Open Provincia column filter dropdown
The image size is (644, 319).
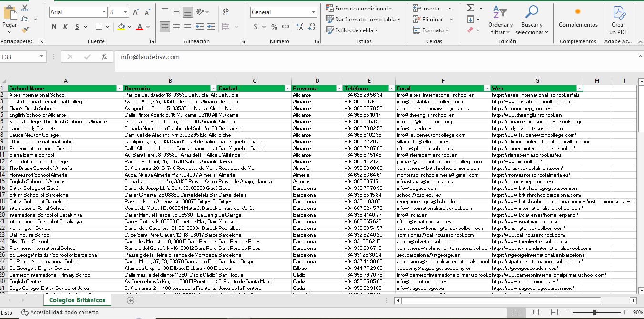tap(338, 89)
